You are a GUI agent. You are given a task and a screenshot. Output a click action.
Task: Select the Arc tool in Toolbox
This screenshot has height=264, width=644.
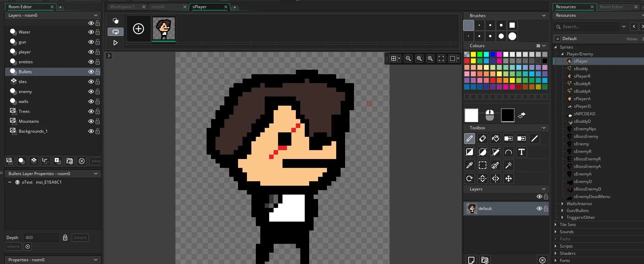pyautogui.click(x=509, y=152)
